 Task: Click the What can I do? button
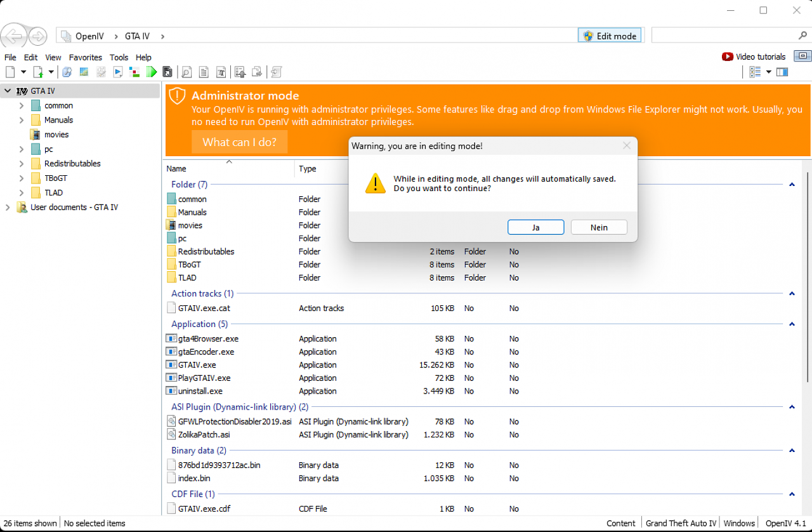coord(239,142)
